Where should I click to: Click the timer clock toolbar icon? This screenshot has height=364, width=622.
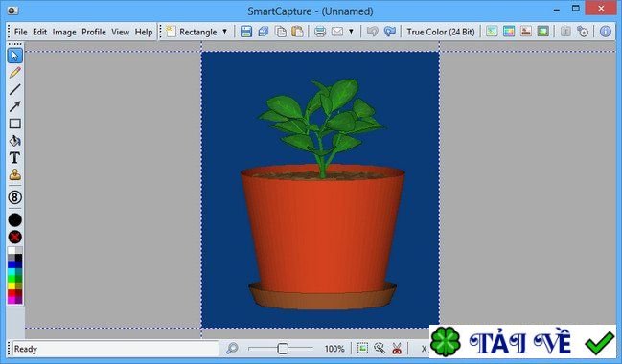pyautogui.click(x=583, y=32)
